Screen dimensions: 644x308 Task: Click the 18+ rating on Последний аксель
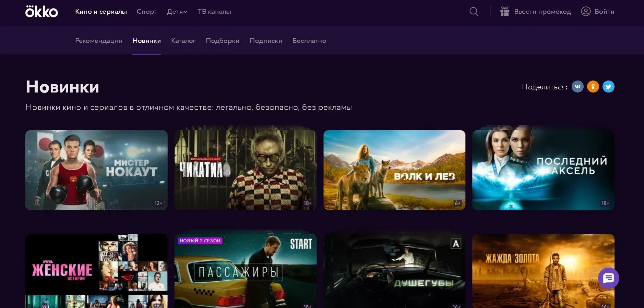[605, 203]
